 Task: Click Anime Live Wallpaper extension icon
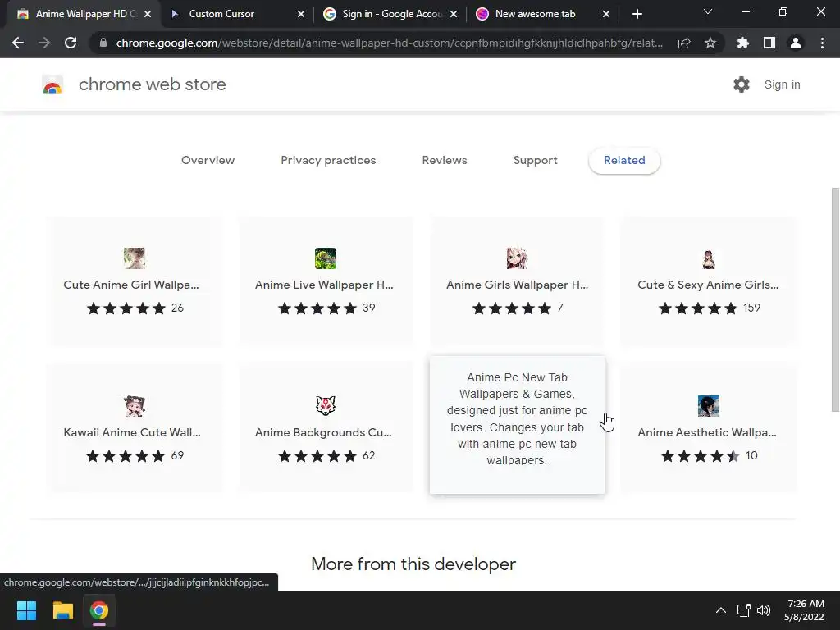tap(326, 258)
